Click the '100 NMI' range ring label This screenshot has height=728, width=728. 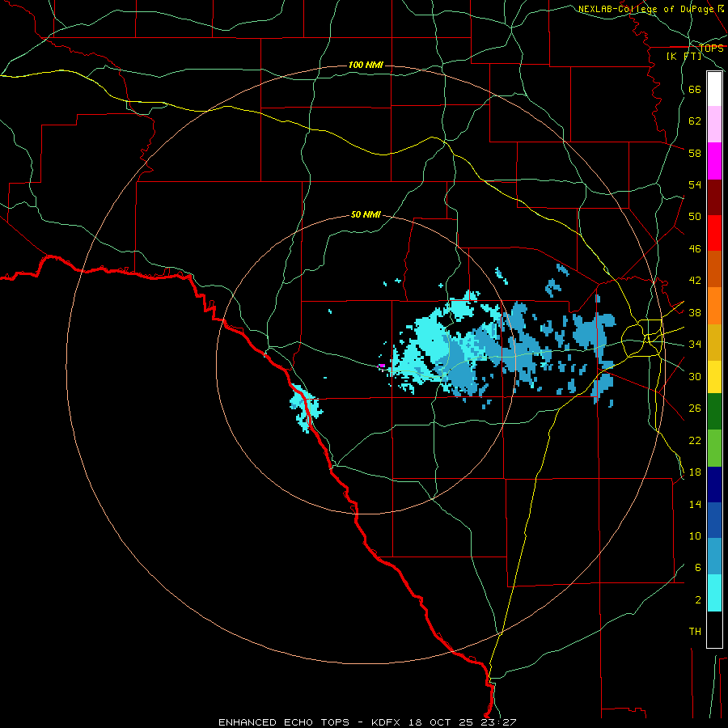tap(366, 65)
